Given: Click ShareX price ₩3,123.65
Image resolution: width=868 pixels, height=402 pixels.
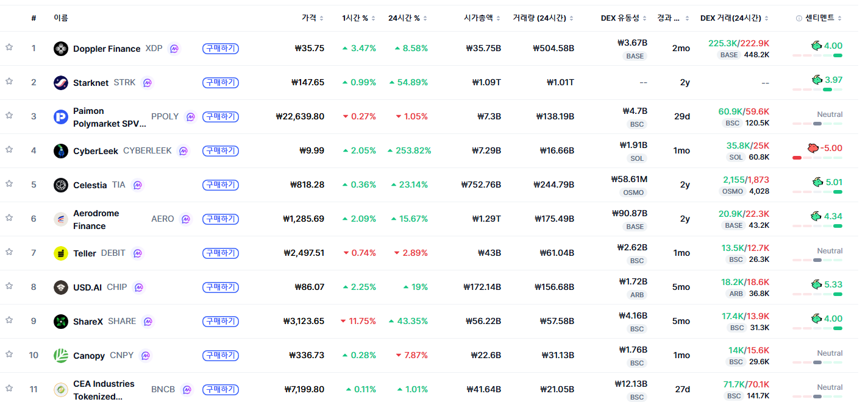Looking at the screenshot, I should tap(304, 322).
